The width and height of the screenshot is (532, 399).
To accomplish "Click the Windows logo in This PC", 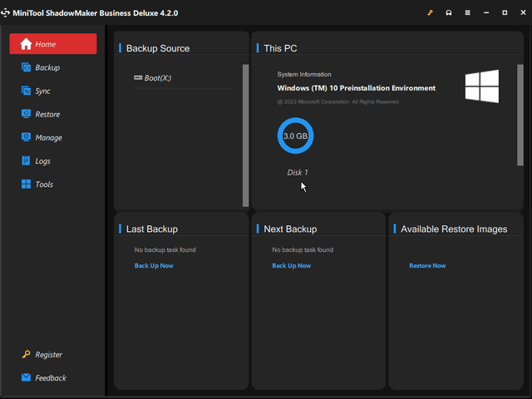I will point(482,86).
